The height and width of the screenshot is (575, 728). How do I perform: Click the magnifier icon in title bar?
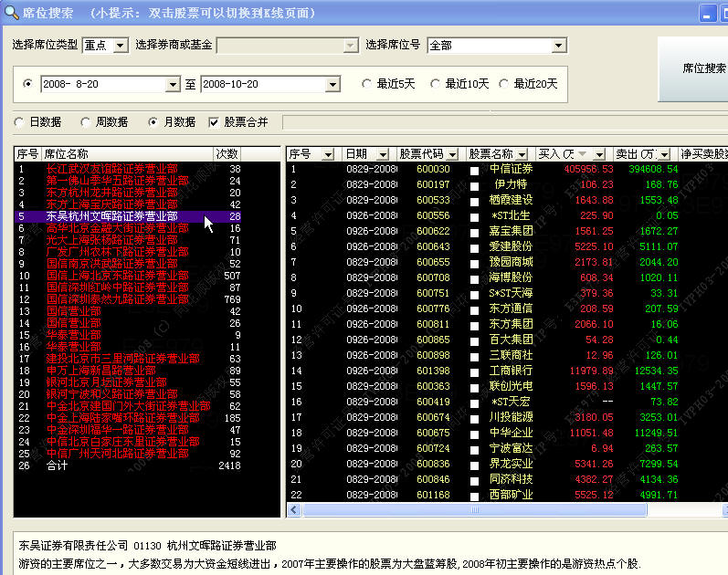[9, 12]
